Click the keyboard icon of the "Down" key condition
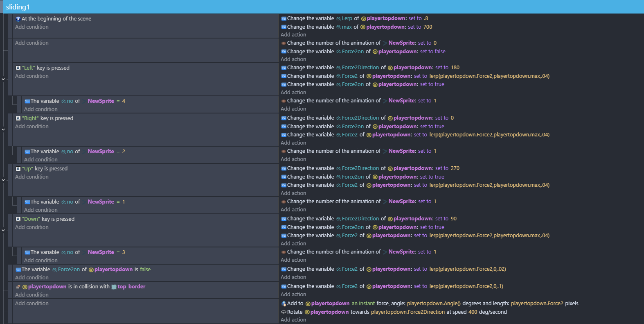This screenshot has height=324, width=644. pyautogui.click(x=18, y=219)
